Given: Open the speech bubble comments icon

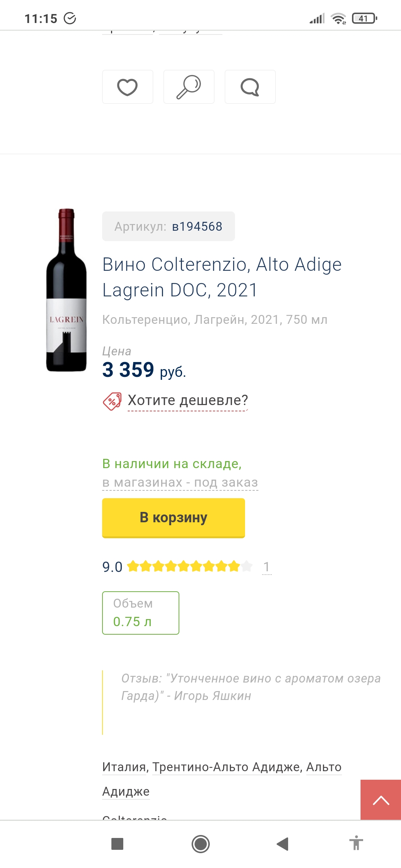Looking at the screenshot, I should [x=250, y=87].
